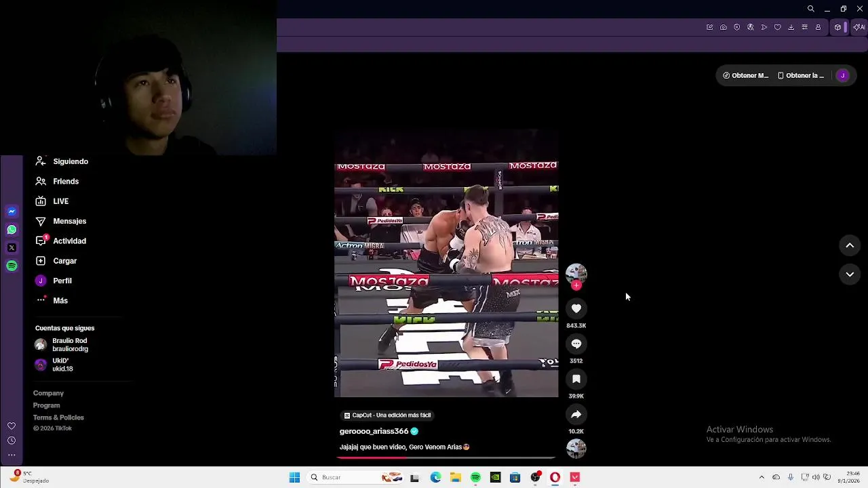Click the edit page icon in address bar

click(x=710, y=27)
